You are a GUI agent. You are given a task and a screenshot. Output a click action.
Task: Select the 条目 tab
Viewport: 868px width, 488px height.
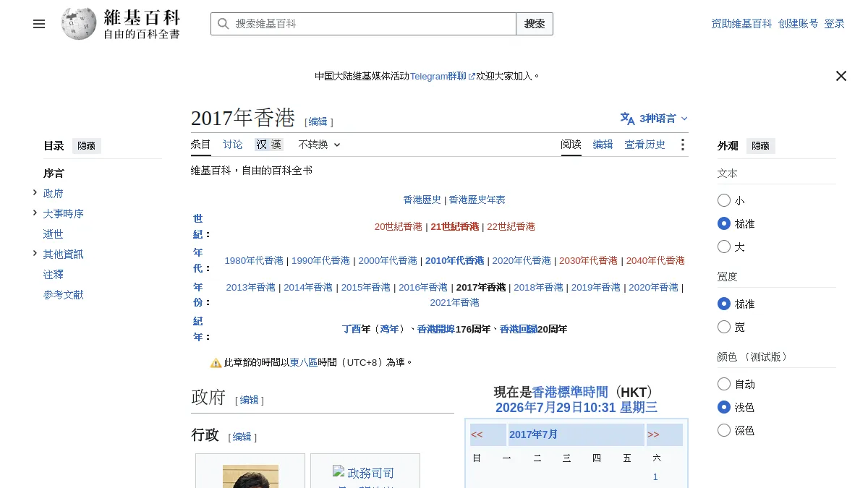[201, 145]
